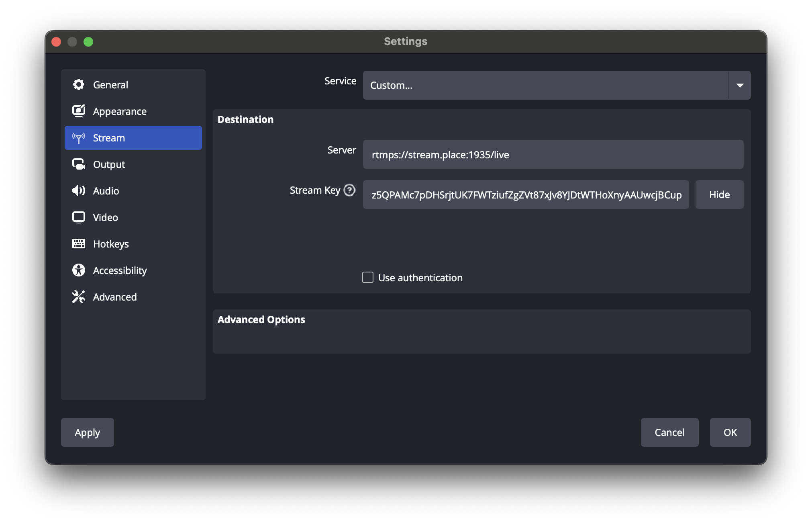The width and height of the screenshot is (812, 524).
Task: Open the Service dropdown arrow
Action: (x=740, y=85)
